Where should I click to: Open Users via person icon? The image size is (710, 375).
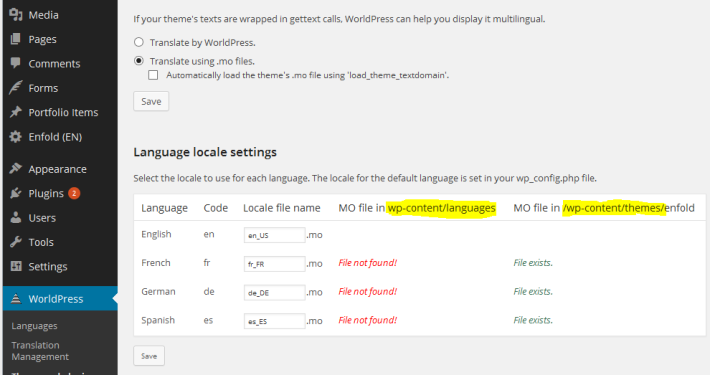pyautogui.click(x=15, y=218)
